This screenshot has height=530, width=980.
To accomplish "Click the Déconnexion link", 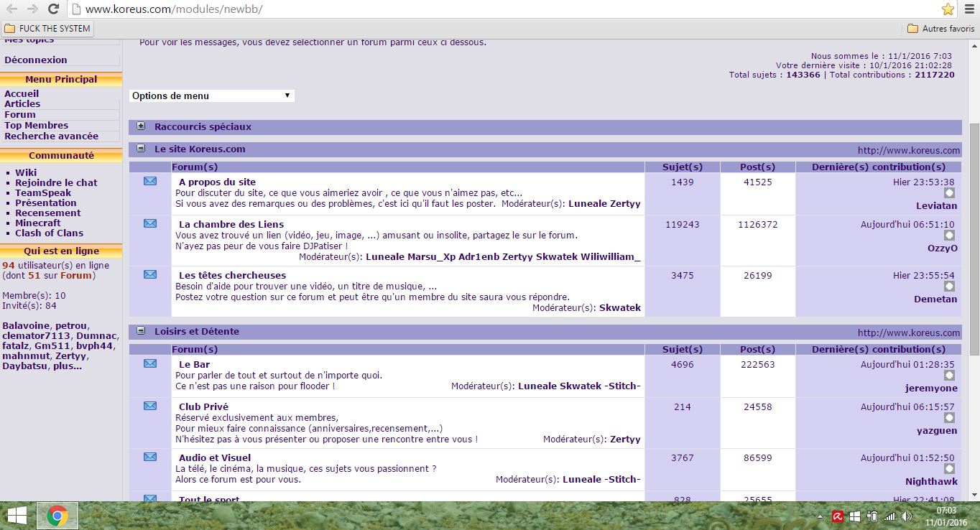I will point(35,60).
